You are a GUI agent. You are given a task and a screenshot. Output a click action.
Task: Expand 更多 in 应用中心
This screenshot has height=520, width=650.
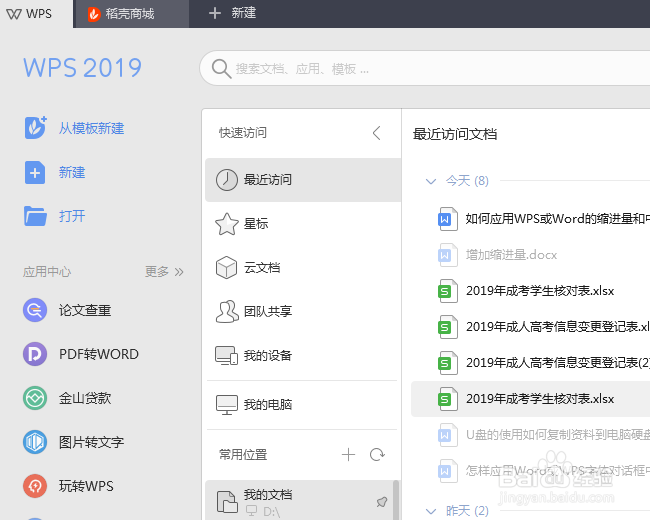tap(164, 272)
